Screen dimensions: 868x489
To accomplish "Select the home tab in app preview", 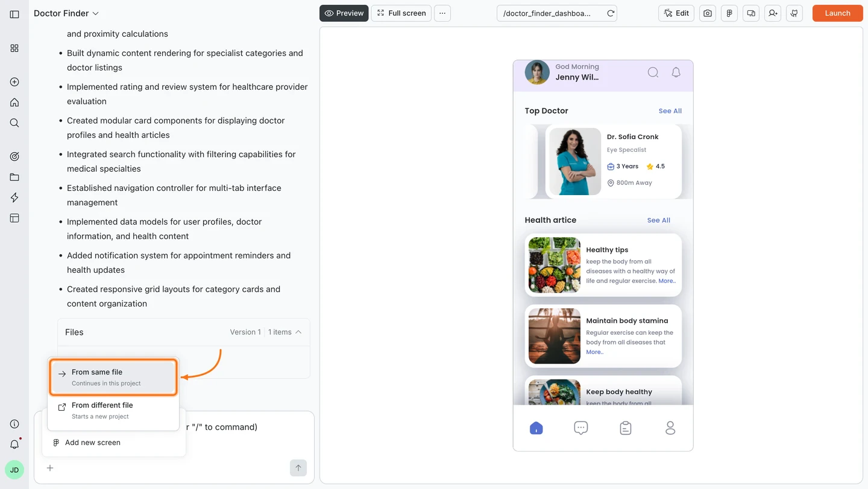I will point(536,428).
